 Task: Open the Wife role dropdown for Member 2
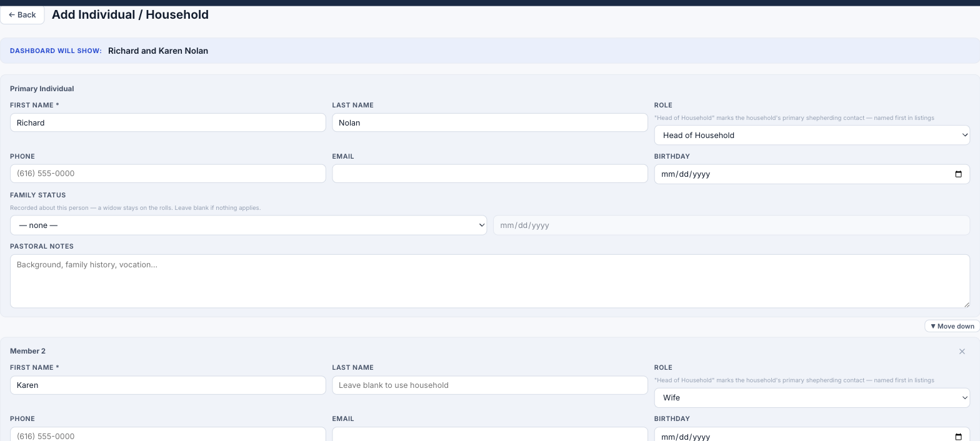(x=812, y=397)
